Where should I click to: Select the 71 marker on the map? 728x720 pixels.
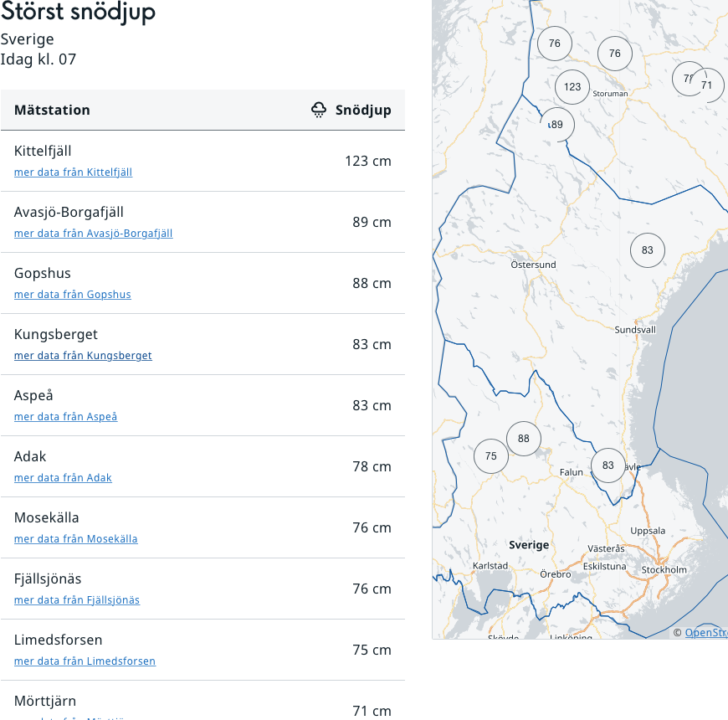coord(707,85)
